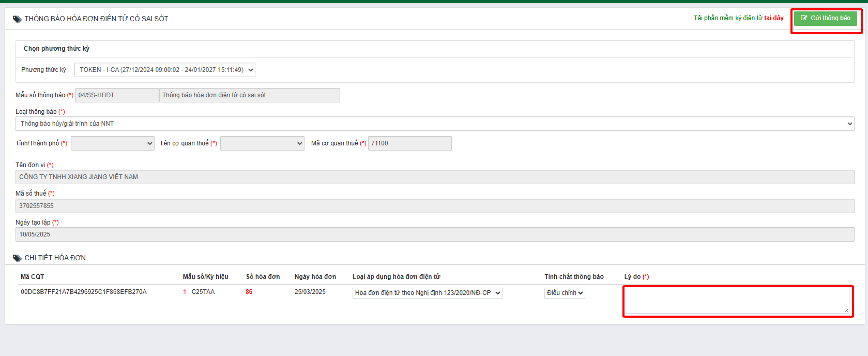This screenshot has height=356, width=868.
Task: Click the notification description field beside Mẫu số
Action: pyautogui.click(x=249, y=95)
